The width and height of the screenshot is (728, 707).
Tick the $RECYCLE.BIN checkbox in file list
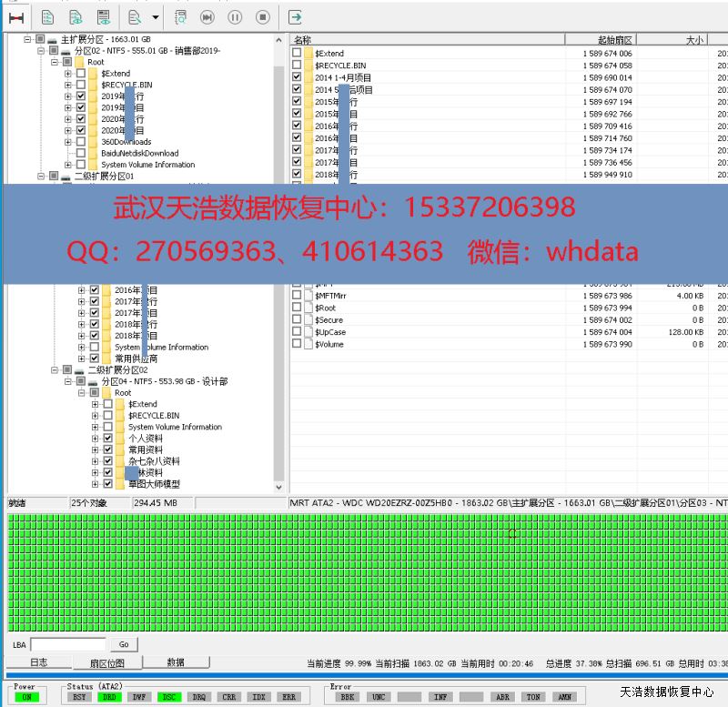(297, 66)
